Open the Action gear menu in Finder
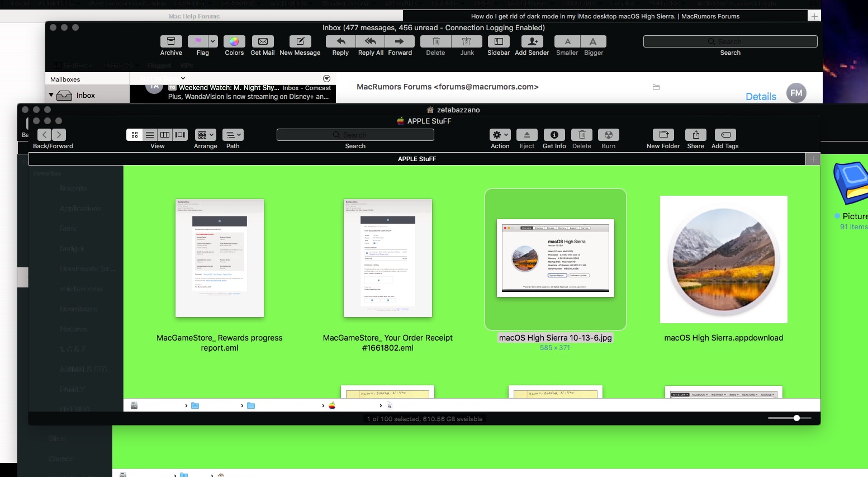Viewport: 868px width, 477px height. (x=500, y=135)
